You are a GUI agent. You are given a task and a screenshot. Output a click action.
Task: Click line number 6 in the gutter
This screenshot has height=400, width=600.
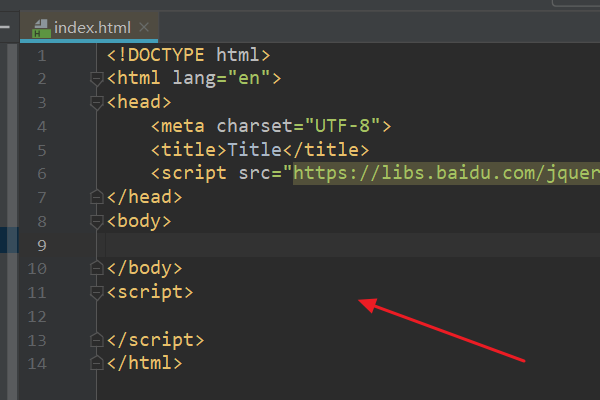[42, 174]
